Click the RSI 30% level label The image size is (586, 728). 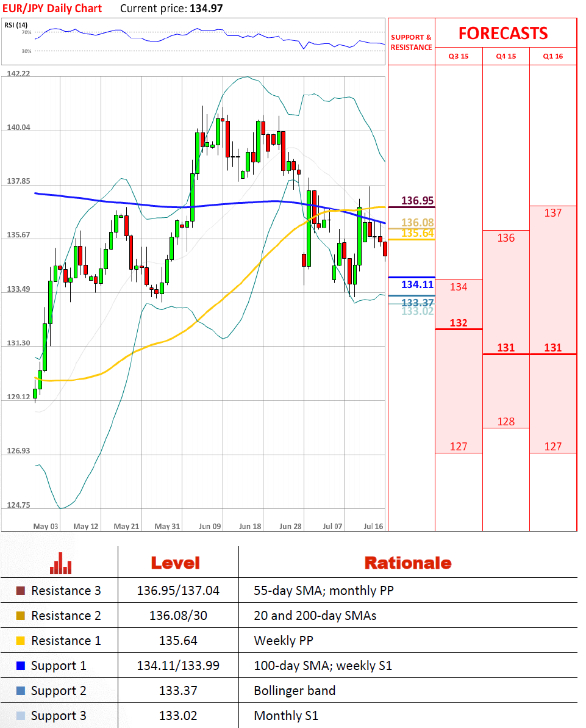(x=26, y=51)
